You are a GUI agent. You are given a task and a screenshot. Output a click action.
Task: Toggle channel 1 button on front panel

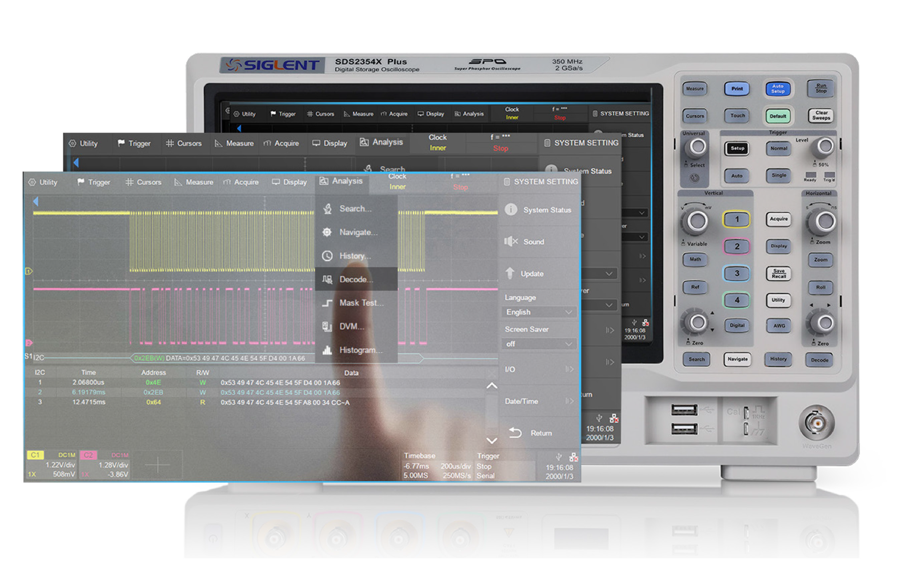pos(736,219)
